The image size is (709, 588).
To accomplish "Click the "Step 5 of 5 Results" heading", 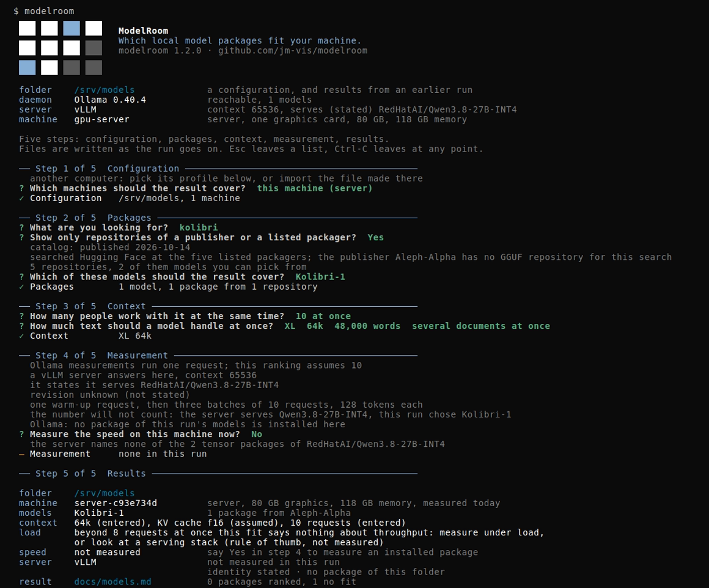I will click(90, 474).
